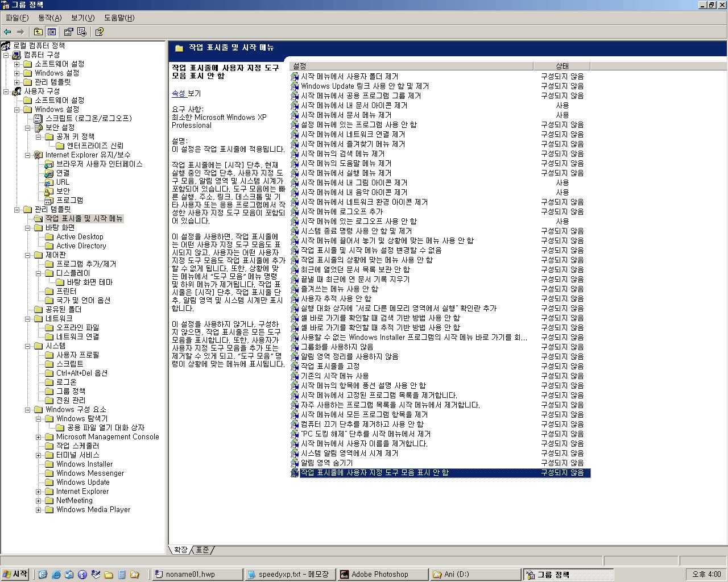Click the Windows Messenger folder icon

coord(49,473)
